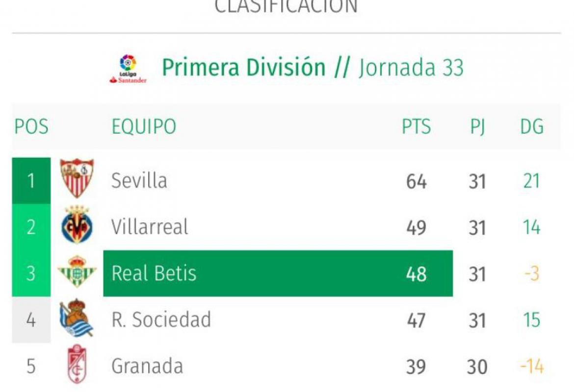Click the position 1 green badge
The width and height of the screenshot is (574, 392).
point(31,181)
